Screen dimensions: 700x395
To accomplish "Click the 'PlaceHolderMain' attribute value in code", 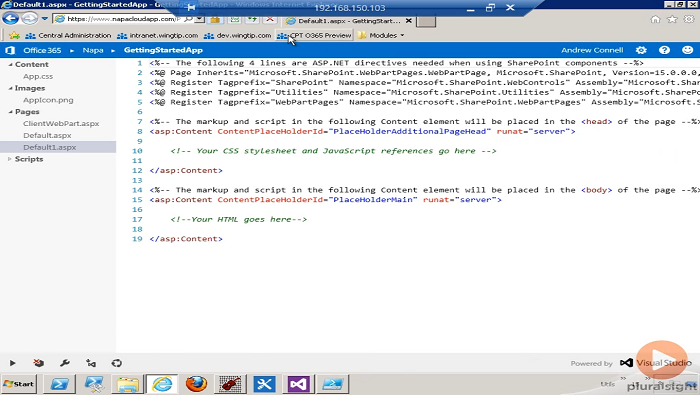I will pos(373,200).
